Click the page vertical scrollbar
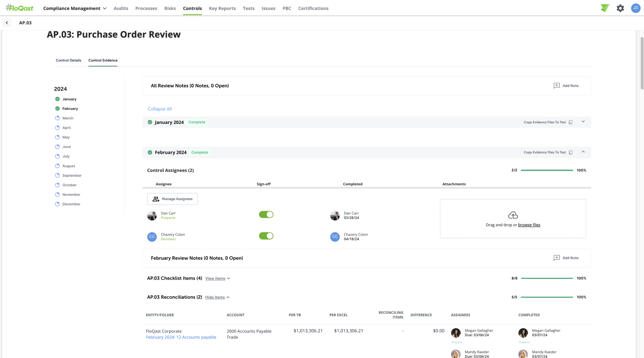The image size is (644, 358). [x=642, y=63]
